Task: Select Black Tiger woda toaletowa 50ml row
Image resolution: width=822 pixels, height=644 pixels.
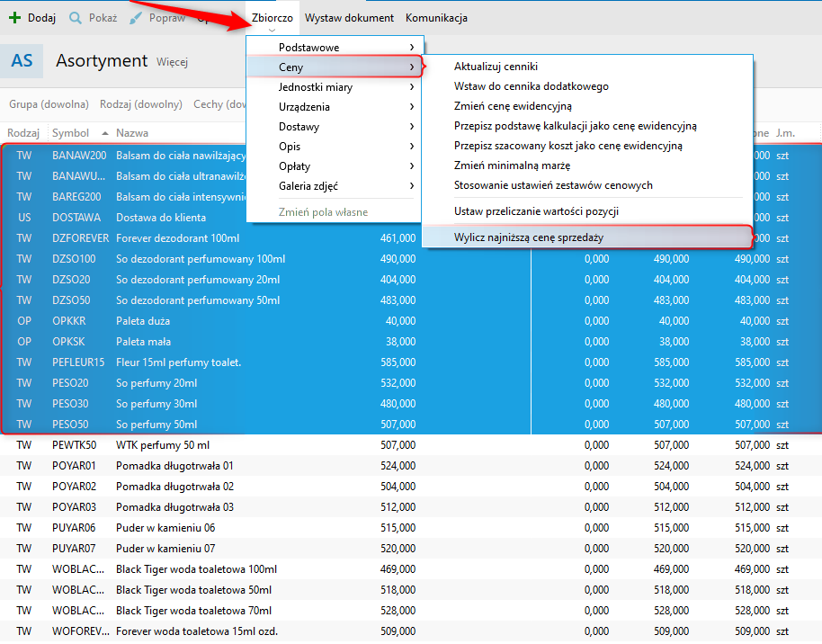Action: click(x=411, y=590)
